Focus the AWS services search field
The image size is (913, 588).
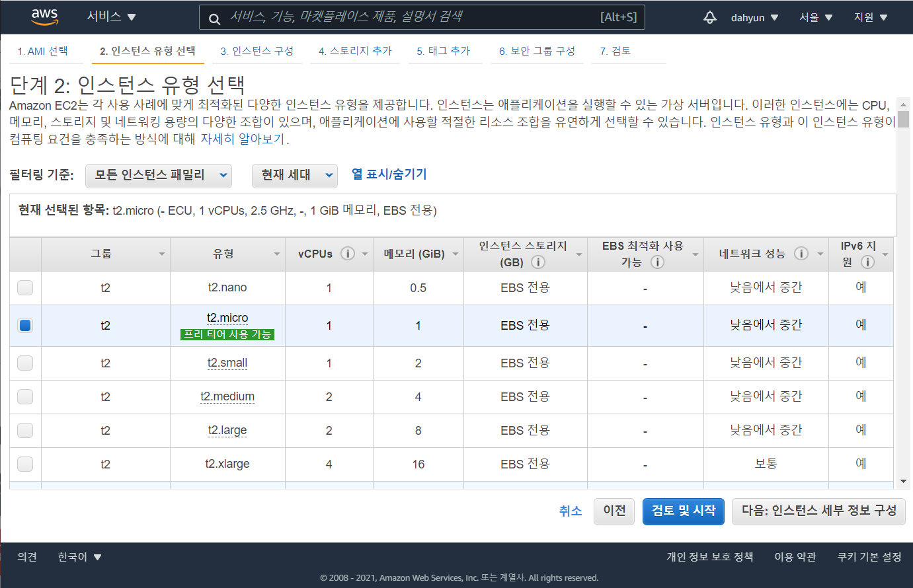pos(422,17)
